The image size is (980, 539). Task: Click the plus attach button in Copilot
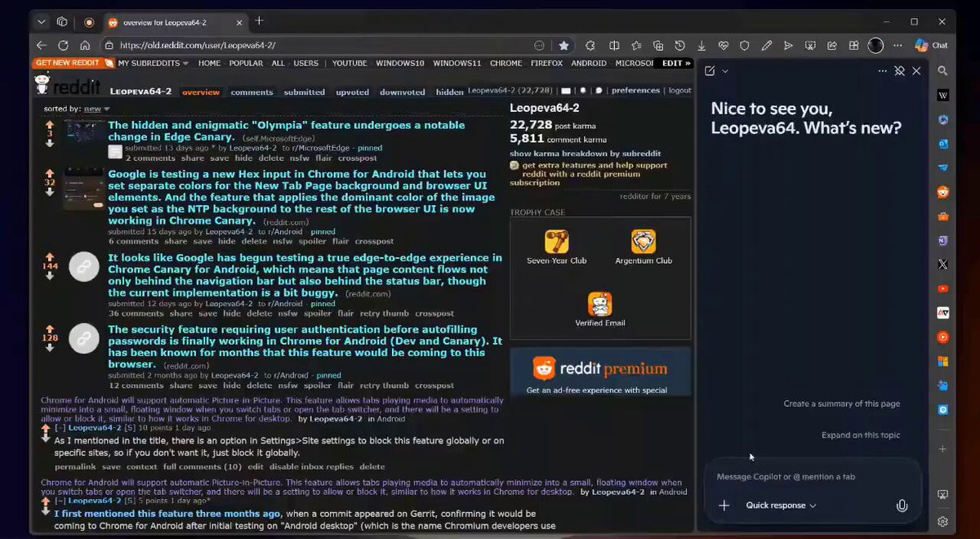pos(724,506)
